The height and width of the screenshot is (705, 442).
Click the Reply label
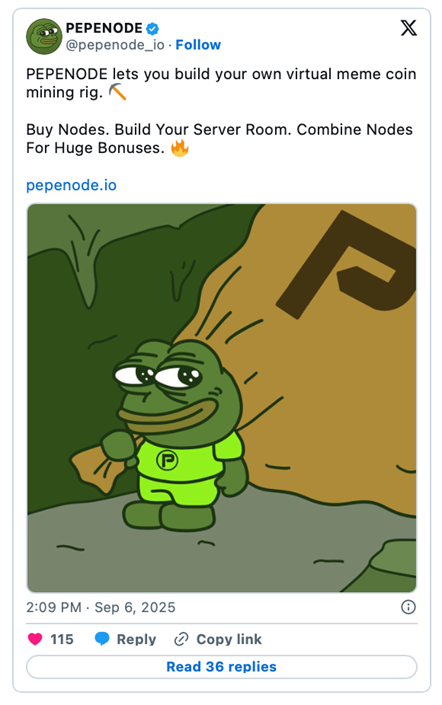(136, 639)
